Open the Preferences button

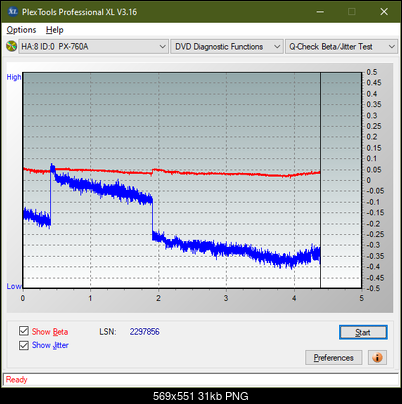point(333,358)
